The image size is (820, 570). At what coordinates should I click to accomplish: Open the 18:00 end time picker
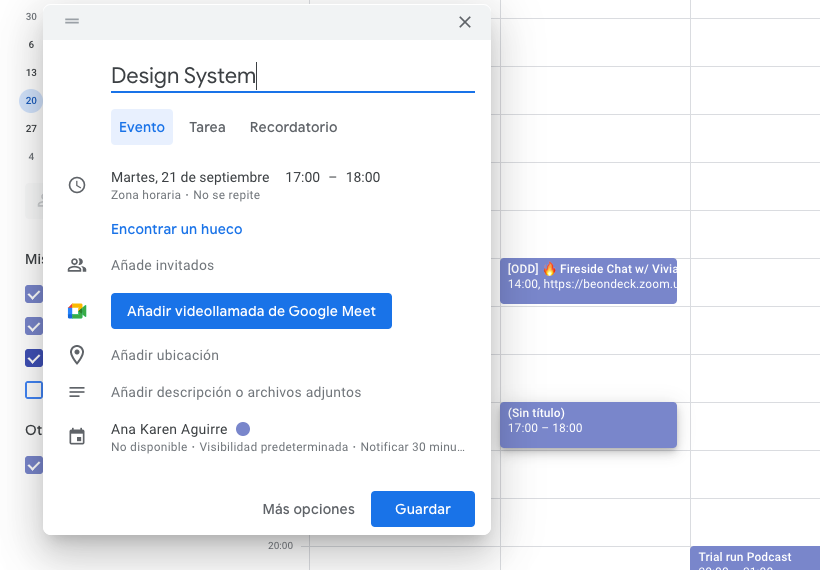coord(363,177)
